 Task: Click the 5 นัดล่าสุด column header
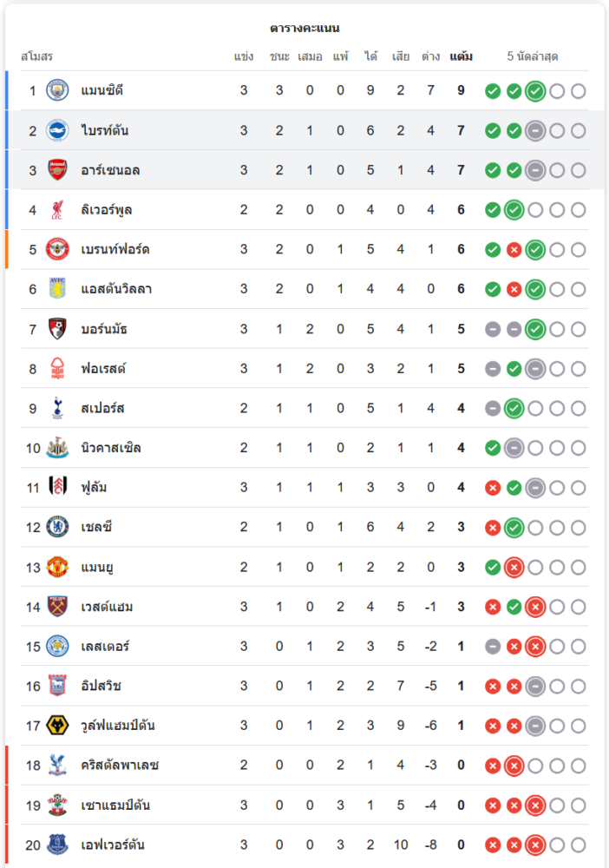pos(533,57)
